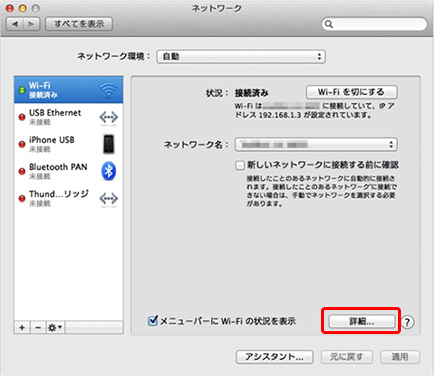Viewport: 435px width, 376px height.
Task: Click the magnifying glass search icon
Action: [329, 24]
